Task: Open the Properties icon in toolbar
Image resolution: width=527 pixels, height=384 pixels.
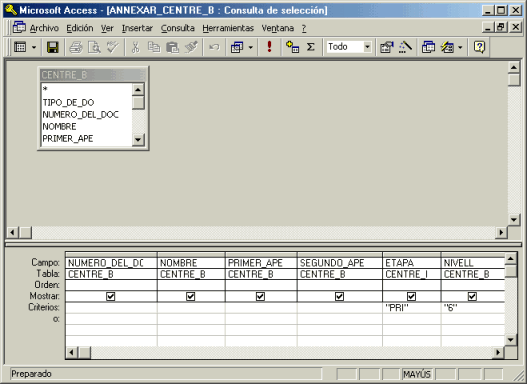Action: (387, 47)
